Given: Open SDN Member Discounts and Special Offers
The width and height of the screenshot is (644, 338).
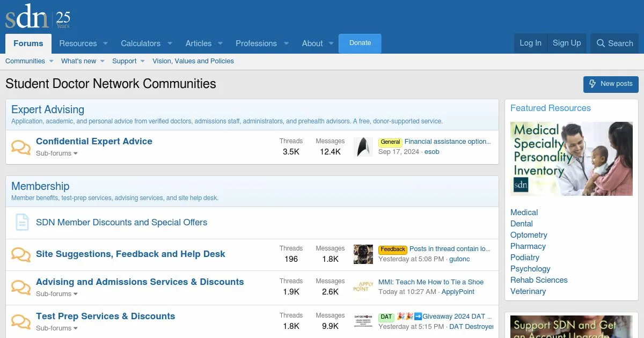Looking at the screenshot, I should [x=121, y=222].
